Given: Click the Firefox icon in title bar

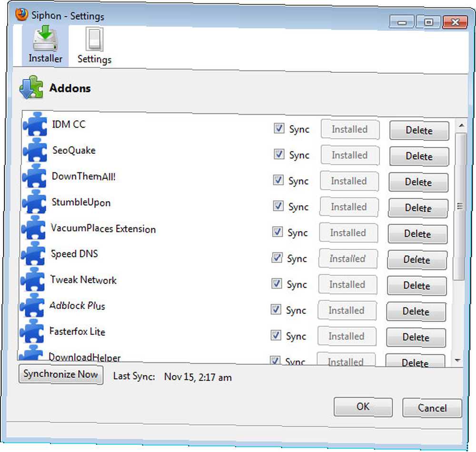Looking at the screenshot, I should 21,15.
